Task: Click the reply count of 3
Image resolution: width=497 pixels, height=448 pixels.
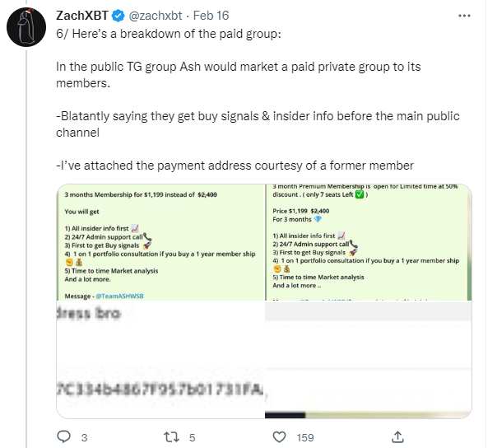Action: (85, 437)
